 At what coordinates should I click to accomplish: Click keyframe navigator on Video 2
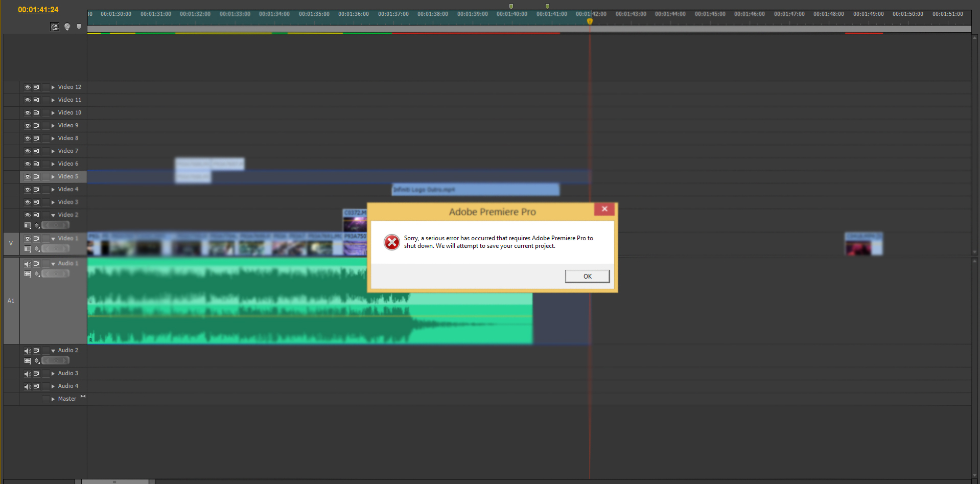tap(55, 225)
